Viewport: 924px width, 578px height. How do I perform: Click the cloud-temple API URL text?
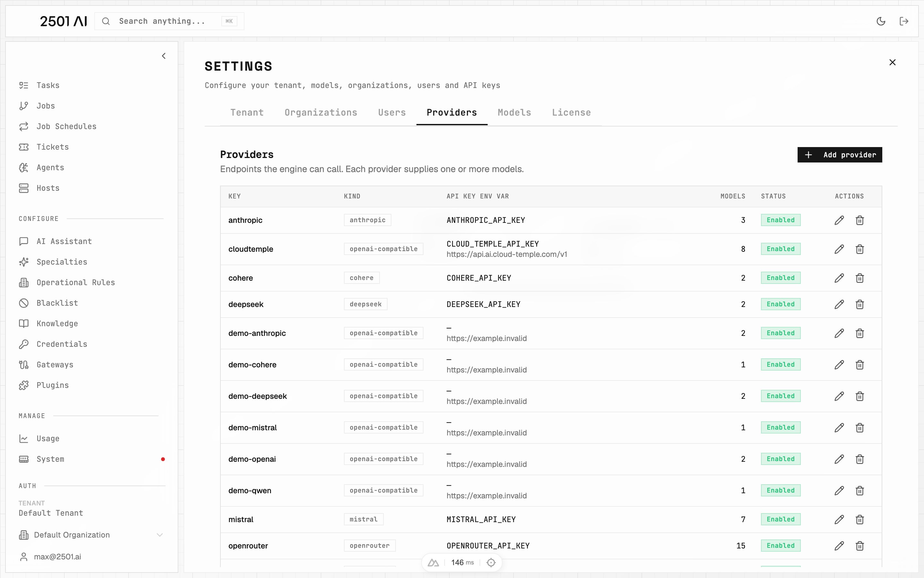(507, 255)
